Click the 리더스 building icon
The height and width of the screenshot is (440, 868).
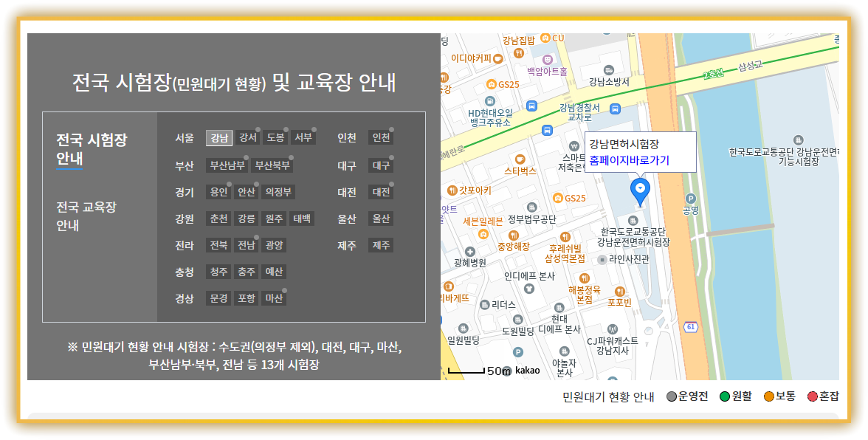485,305
